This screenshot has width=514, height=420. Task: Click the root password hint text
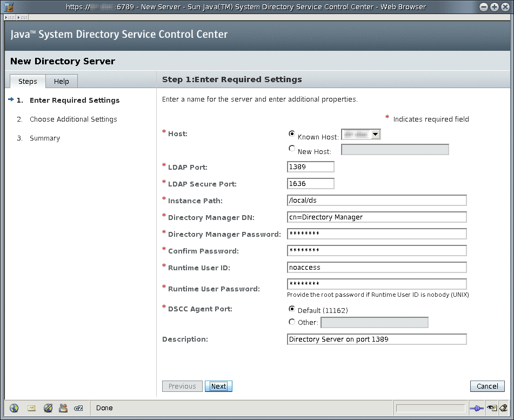click(378, 295)
